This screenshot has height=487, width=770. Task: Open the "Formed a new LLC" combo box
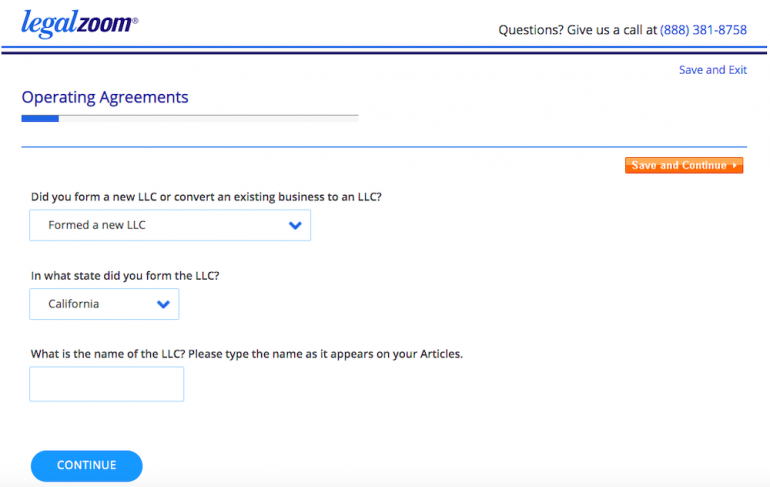(x=170, y=226)
